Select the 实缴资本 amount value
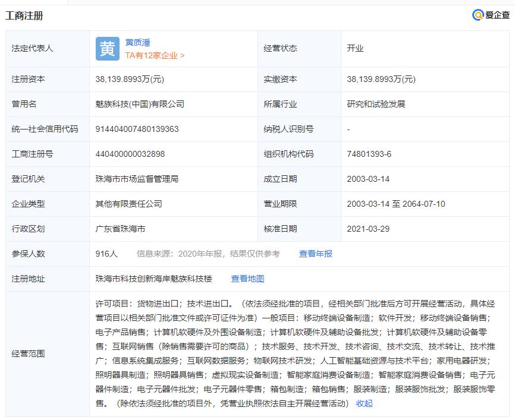This screenshot has height=420, width=515. (381, 79)
